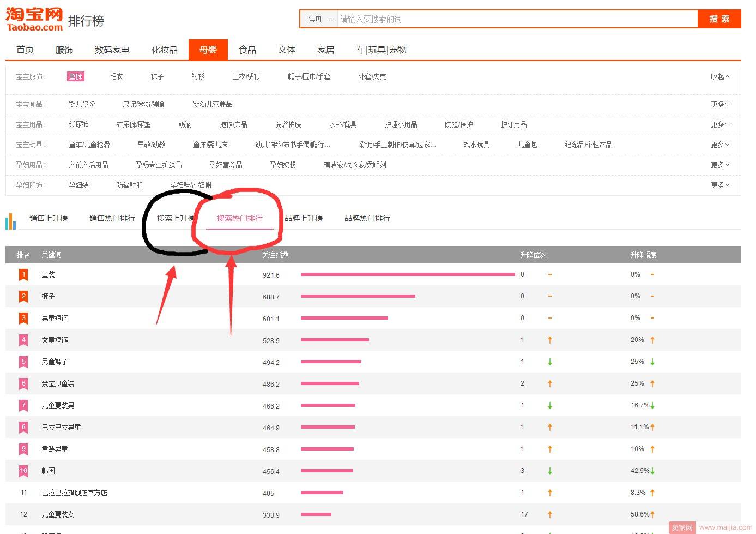Click the 921.6 index value
756x534 pixels.
click(271, 275)
